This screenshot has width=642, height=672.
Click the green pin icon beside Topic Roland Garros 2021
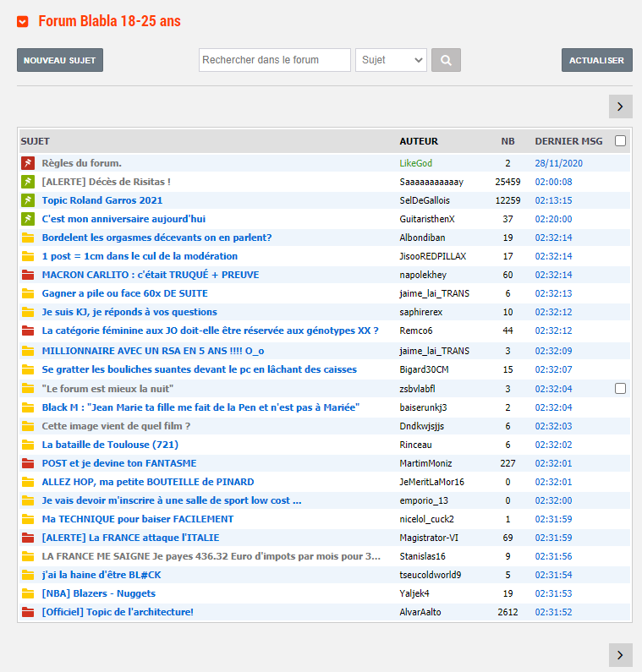click(27, 200)
